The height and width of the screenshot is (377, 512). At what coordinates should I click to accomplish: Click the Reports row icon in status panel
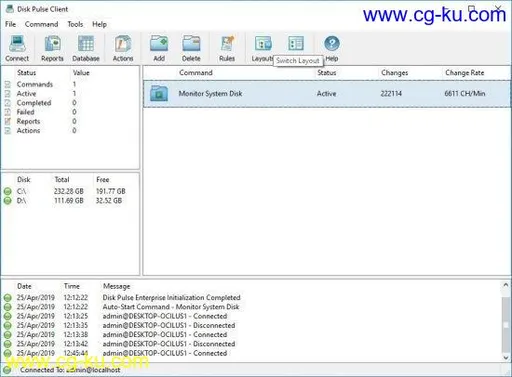(x=8, y=121)
